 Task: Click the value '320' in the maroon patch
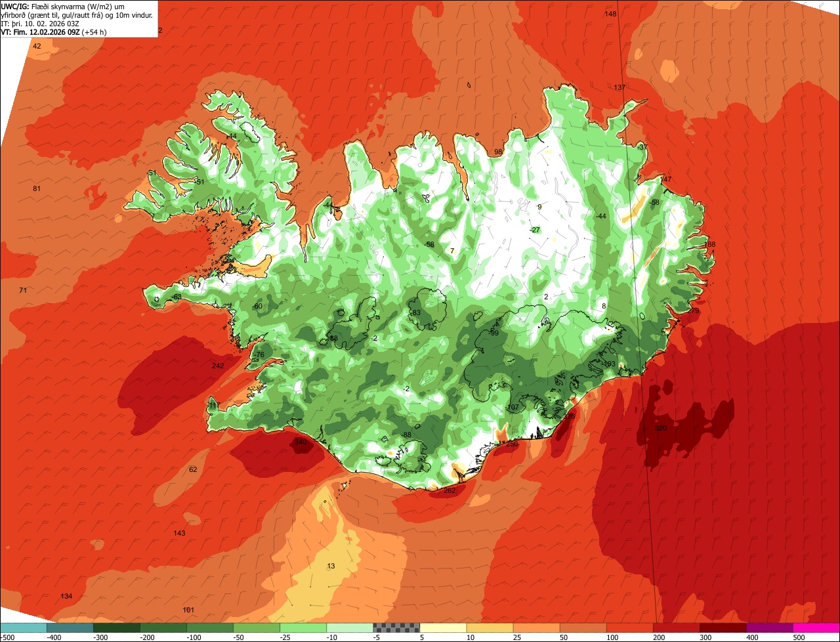point(661,428)
